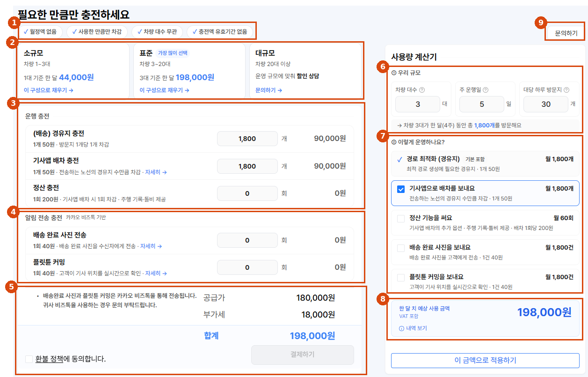The image size is (588, 377).
Task: Select the 소규모 plan card title
Action: coord(33,53)
